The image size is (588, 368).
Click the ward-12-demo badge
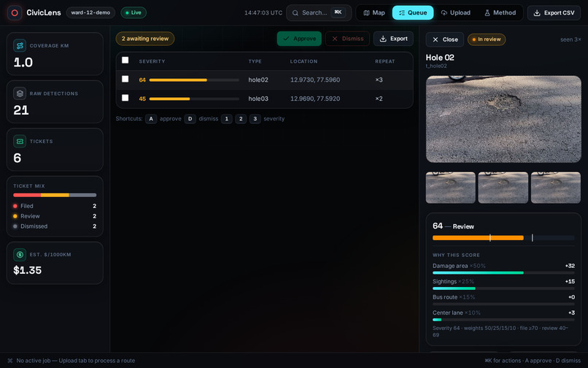[90, 12]
